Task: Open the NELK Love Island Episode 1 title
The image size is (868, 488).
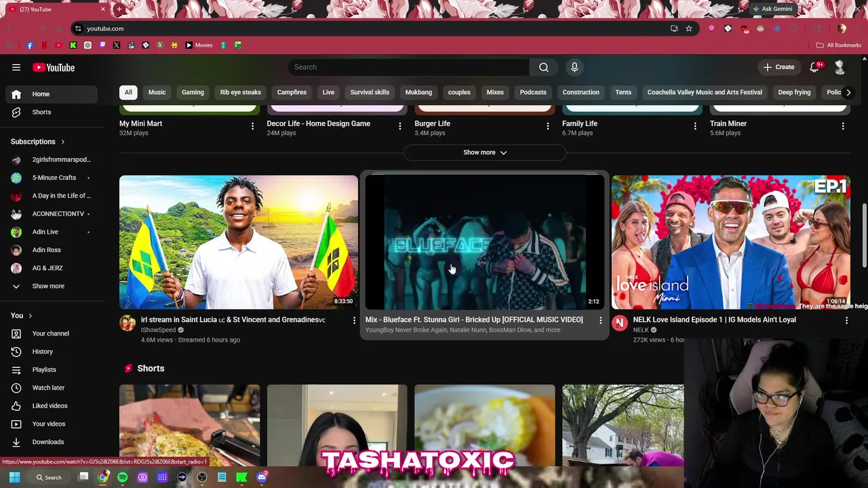Action: coord(715,320)
